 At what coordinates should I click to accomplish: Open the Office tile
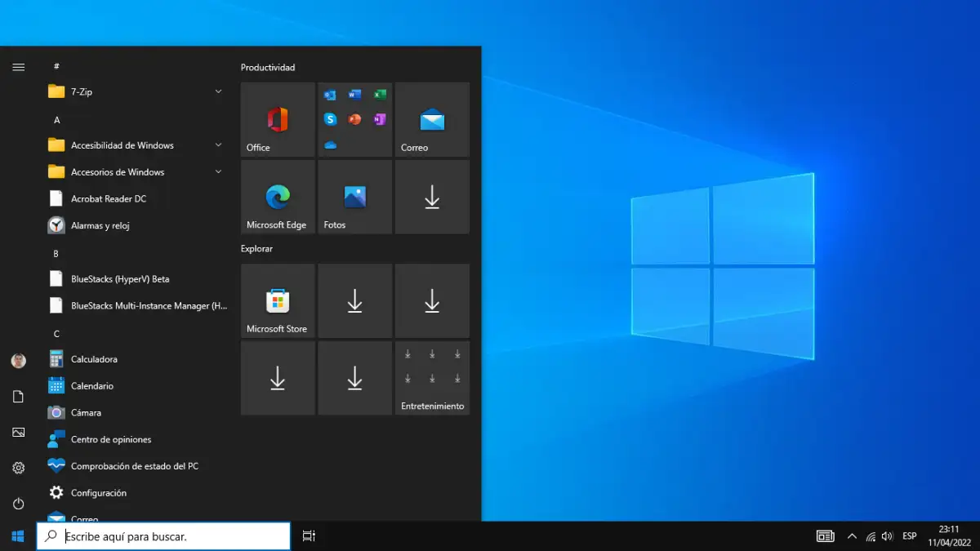pyautogui.click(x=278, y=119)
